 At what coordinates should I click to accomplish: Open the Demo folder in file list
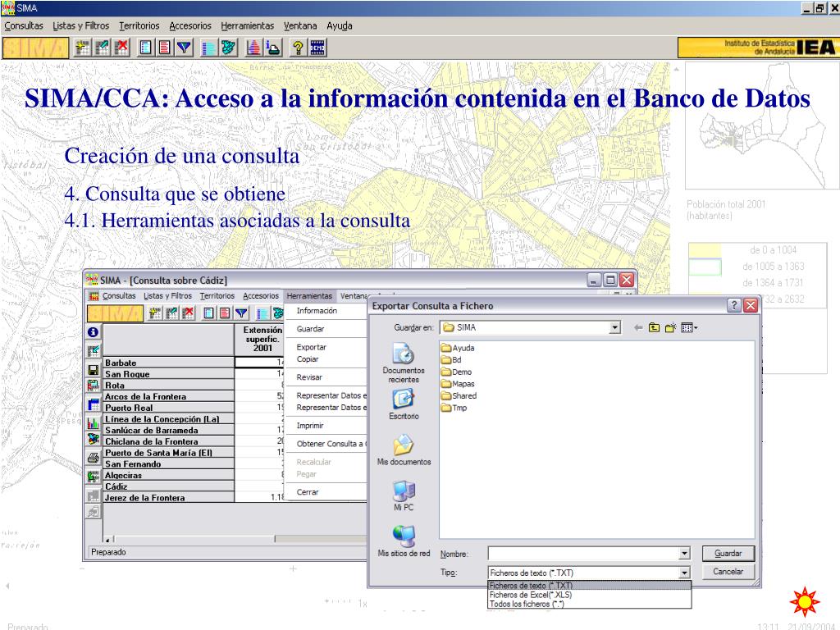point(456,372)
